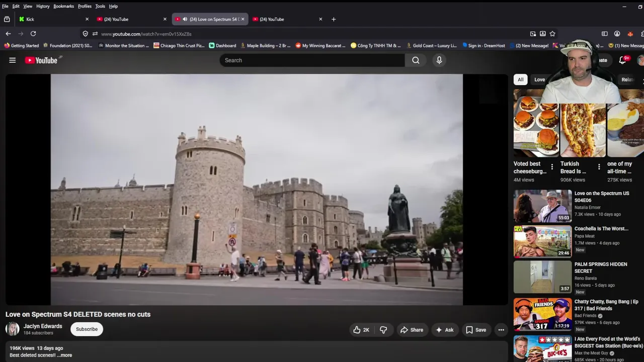Click the search magnifier button
This screenshot has height=362, width=644.
coord(416,60)
